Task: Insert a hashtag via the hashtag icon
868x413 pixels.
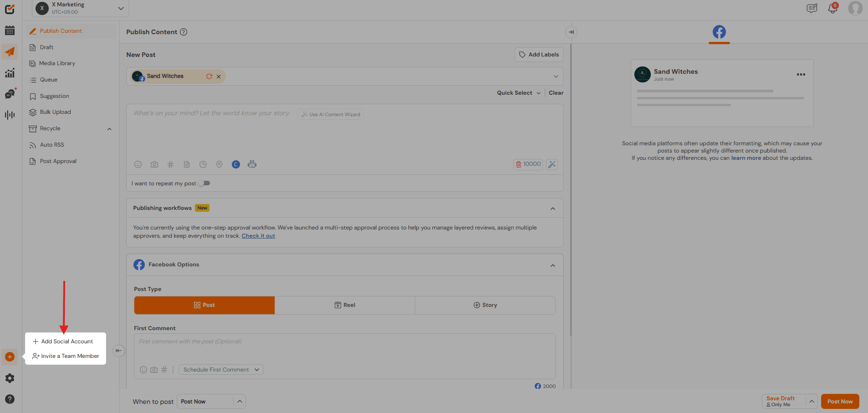Action: (171, 164)
